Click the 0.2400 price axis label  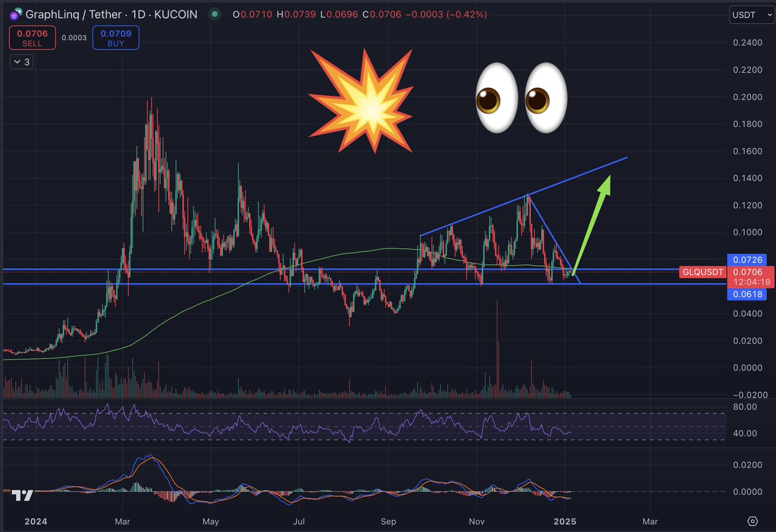746,43
